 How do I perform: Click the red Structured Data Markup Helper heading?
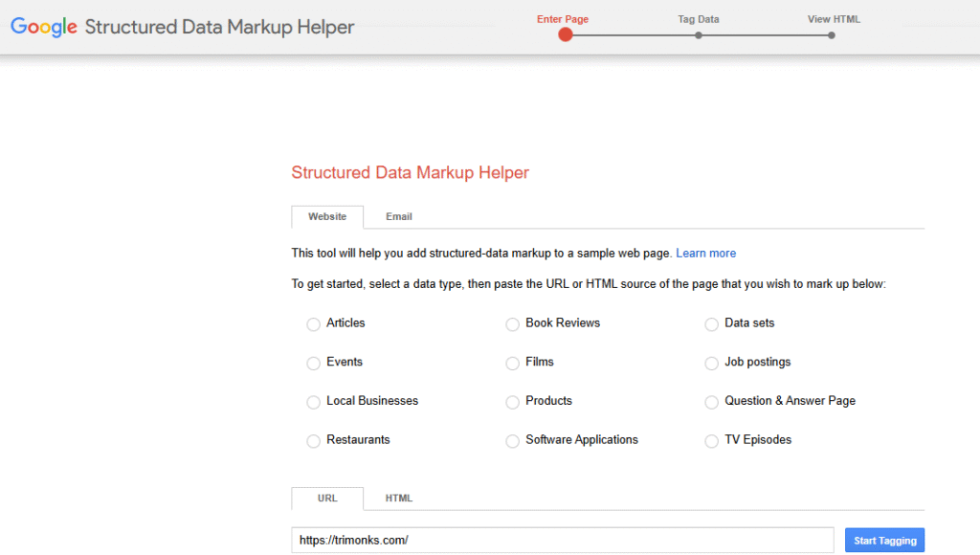pyautogui.click(x=410, y=172)
